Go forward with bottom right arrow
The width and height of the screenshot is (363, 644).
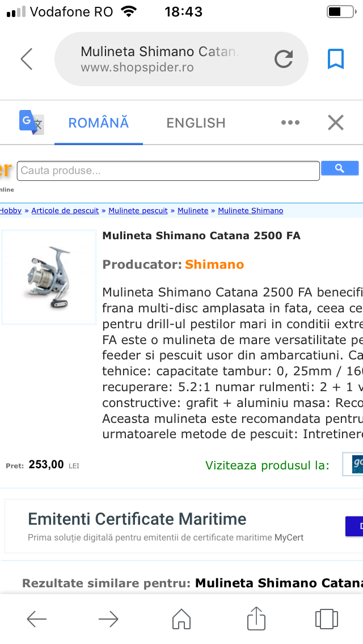[108, 619]
